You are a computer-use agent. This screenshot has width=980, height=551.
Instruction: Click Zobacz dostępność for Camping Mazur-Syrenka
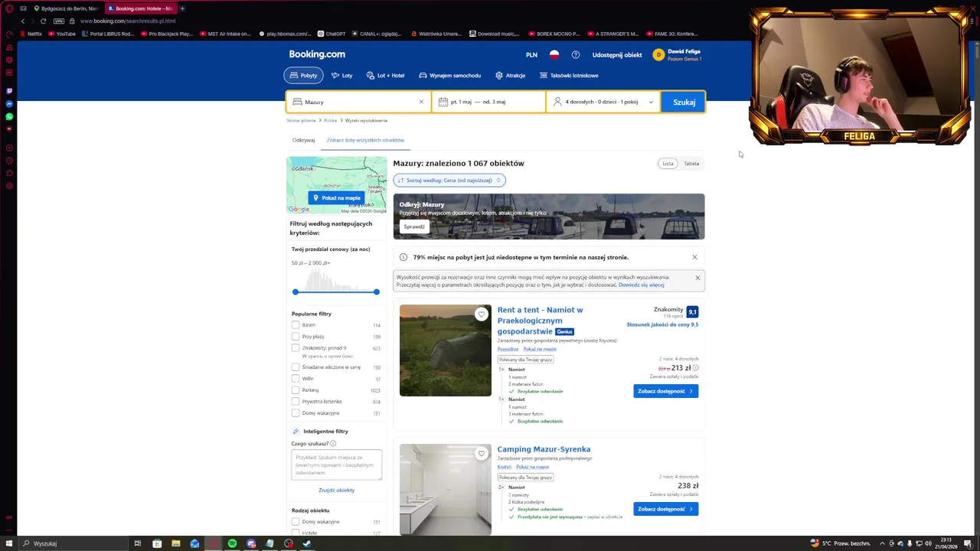(x=665, y=509)
